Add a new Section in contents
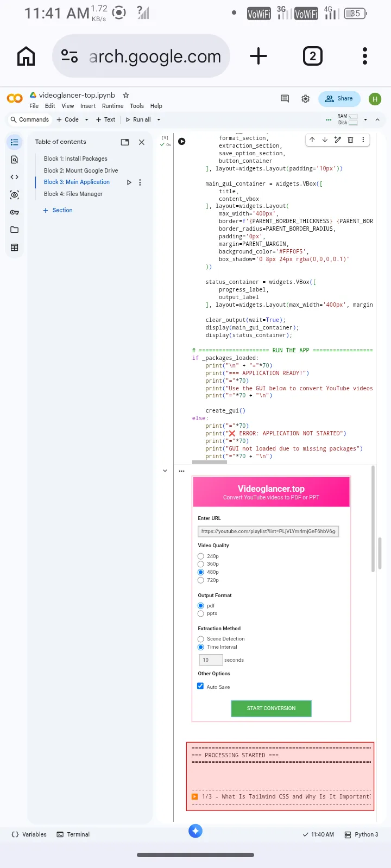The image size is (391, 868). point(58,210)
